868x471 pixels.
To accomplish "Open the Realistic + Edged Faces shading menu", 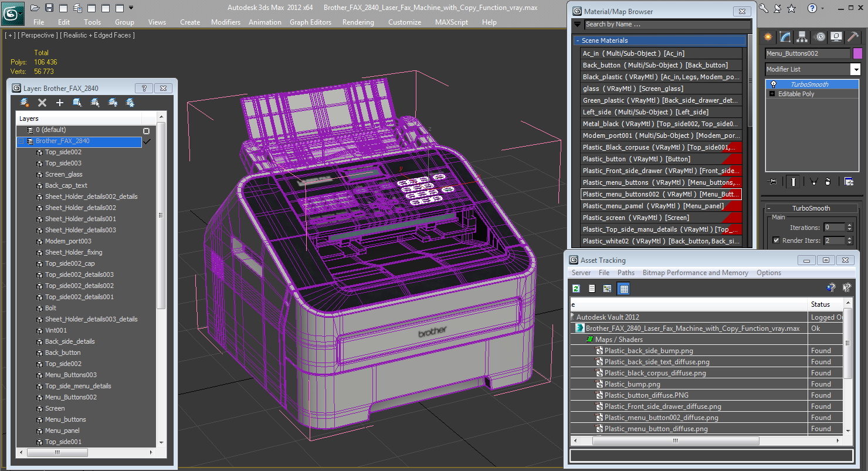I will point(99,35).
